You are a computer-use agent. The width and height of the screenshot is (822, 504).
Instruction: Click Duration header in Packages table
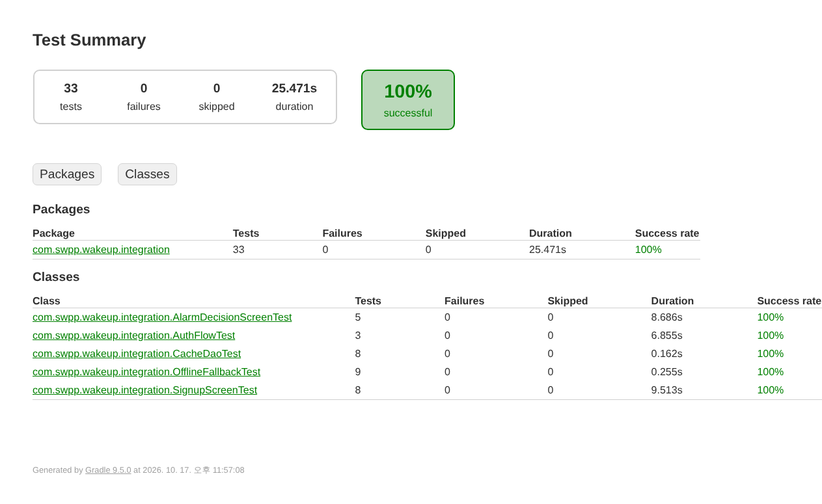[x=551, y=233]
